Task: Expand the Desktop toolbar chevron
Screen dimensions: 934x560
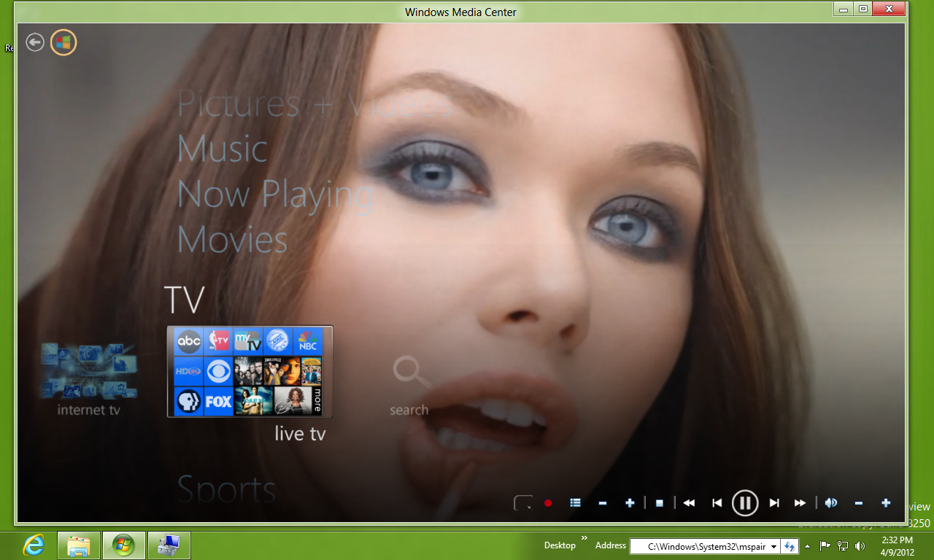Action: pos(584,539)
